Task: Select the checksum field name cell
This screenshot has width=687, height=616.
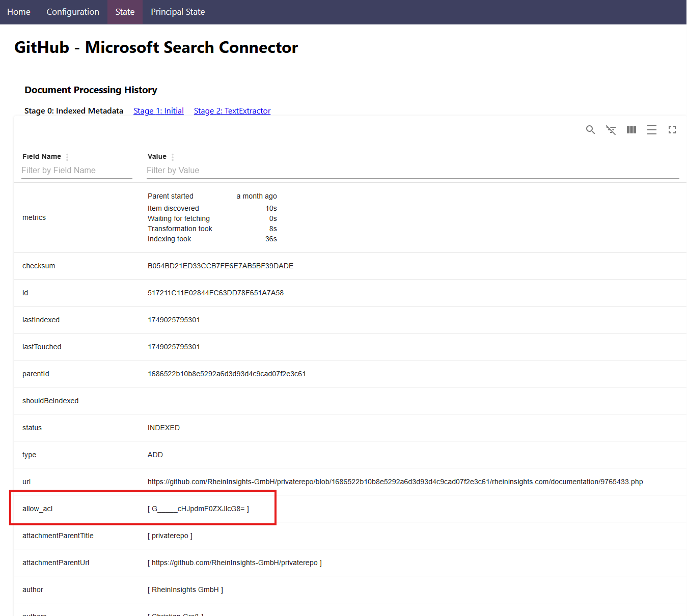Action: pyautogui.click(x=39, y=266)
